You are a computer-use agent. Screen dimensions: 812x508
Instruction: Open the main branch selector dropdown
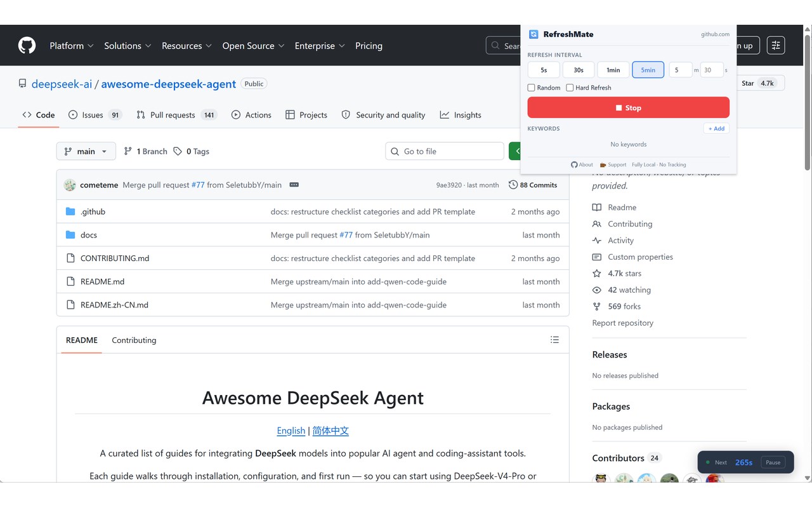tap(86, 151)
